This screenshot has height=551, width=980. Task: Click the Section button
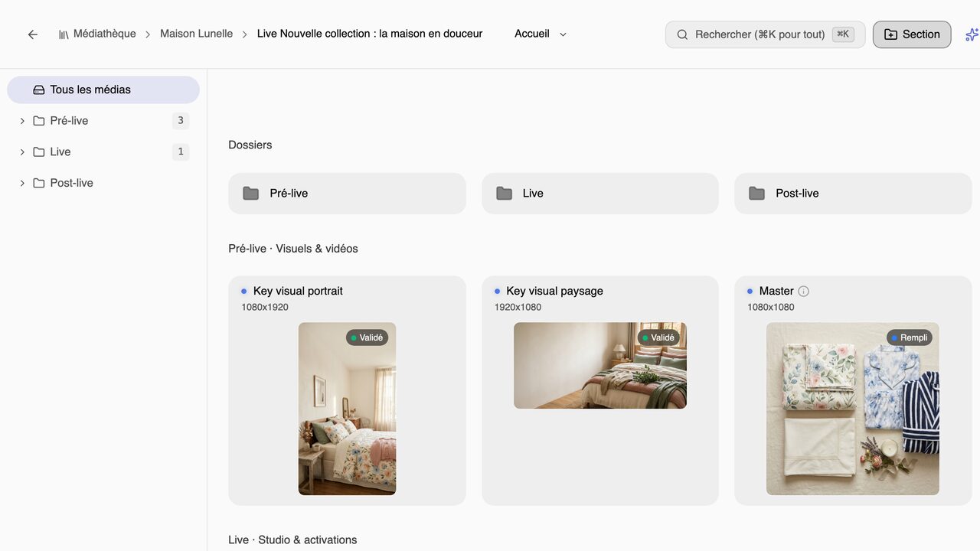pos(912,34)
